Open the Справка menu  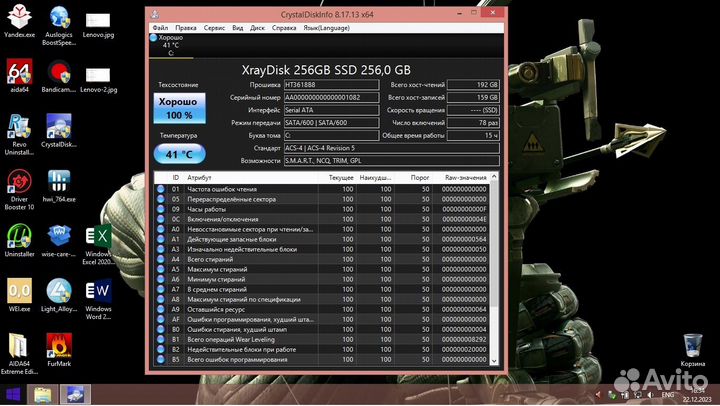(284, 28)
